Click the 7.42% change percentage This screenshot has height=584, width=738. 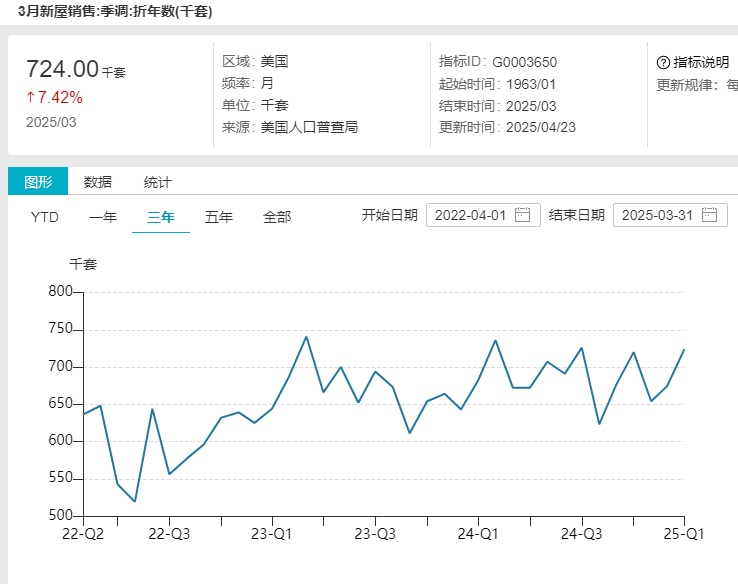(x=60, y=97)
